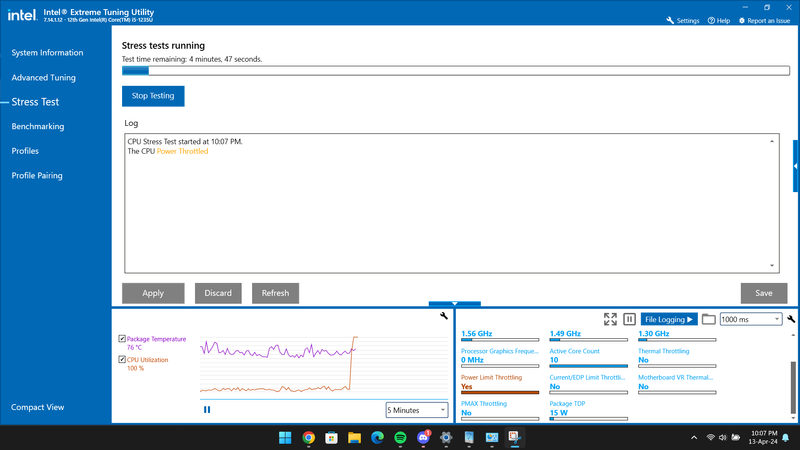Open the 1000 ms interval dropdown

click(x=751, y=319)
